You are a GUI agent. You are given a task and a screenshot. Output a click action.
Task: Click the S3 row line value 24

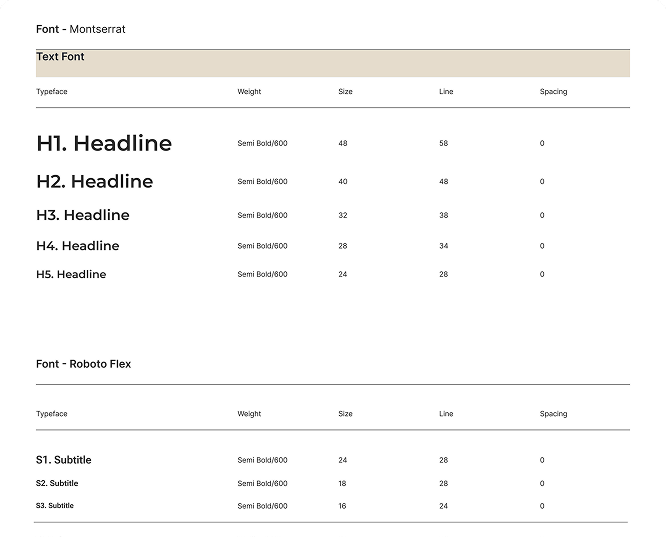(443, 506)
